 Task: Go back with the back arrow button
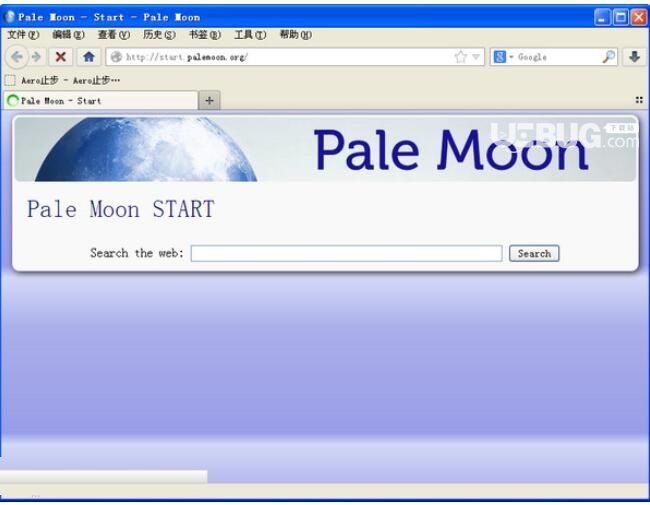pos(17,57)
